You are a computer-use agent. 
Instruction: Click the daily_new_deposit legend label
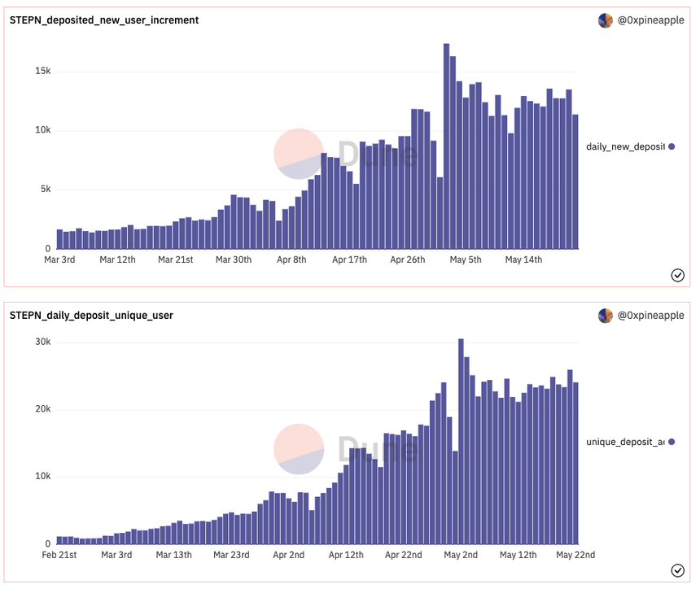625,146
